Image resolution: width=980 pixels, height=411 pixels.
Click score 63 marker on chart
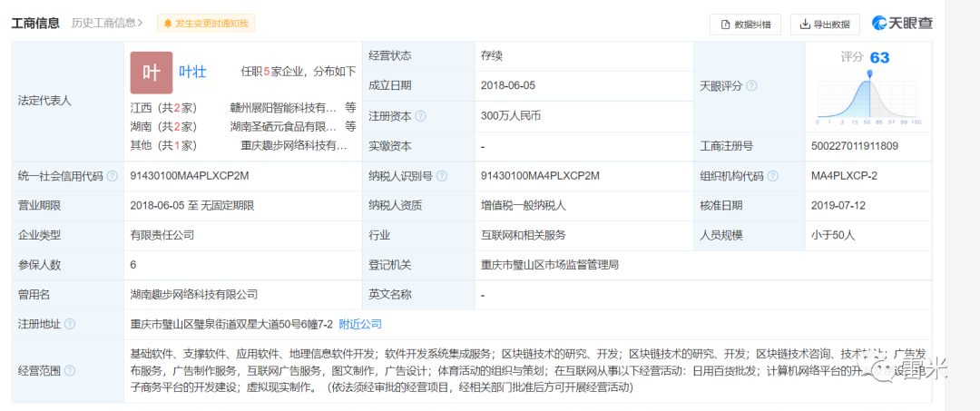(x=869, y=73)
